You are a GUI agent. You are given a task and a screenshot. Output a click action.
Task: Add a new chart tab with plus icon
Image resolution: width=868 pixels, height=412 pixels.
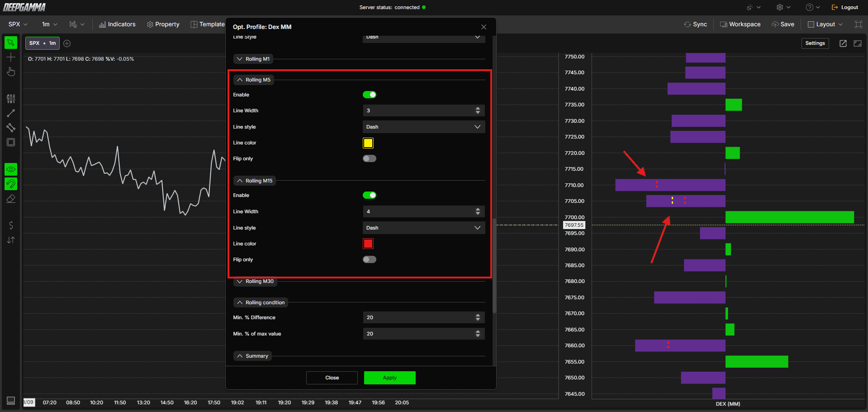click(x=67, y=43)
